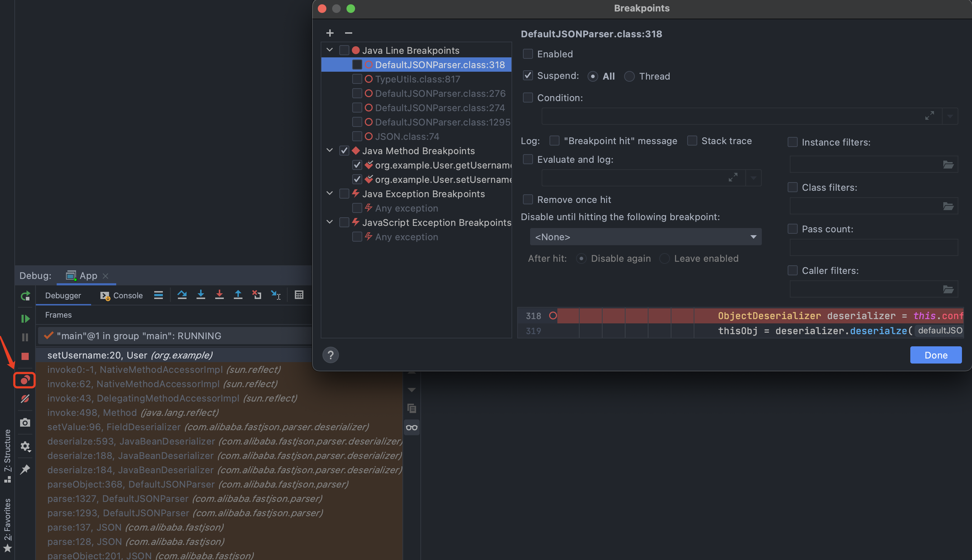Viewport: 972px width, 560px height.
Task: Click the Done button
Action: [935, 355]
